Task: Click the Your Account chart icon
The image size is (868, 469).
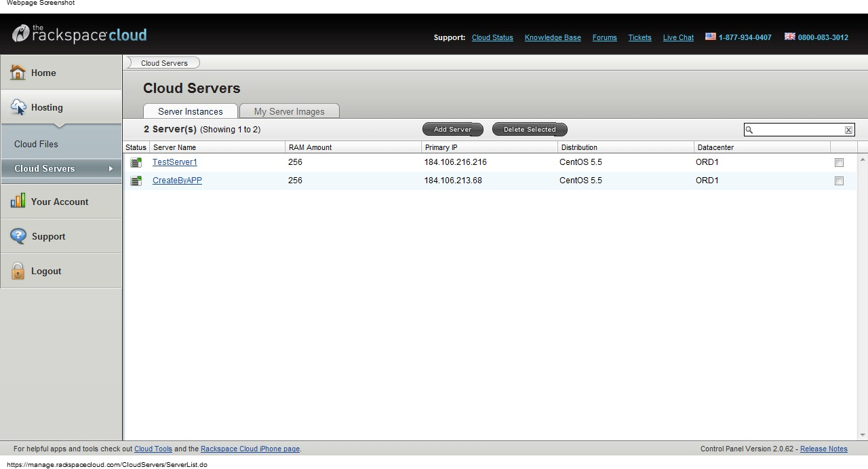Action: 18,201
